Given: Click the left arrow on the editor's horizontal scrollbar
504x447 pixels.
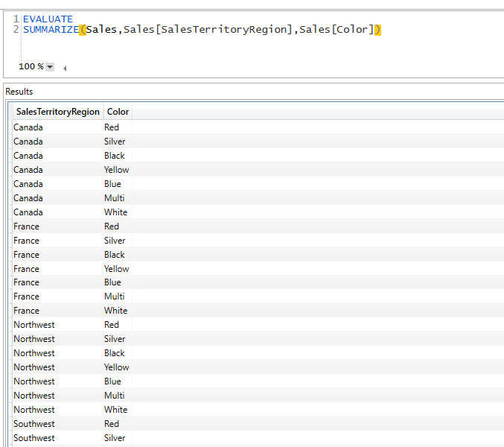Looking at the screenshot, I should [65, 69].
